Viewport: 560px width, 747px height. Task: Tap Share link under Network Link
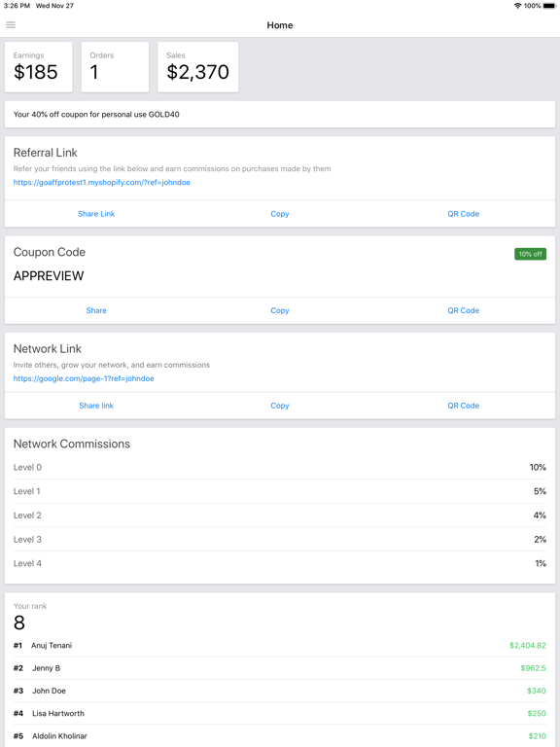pos(96,406)
